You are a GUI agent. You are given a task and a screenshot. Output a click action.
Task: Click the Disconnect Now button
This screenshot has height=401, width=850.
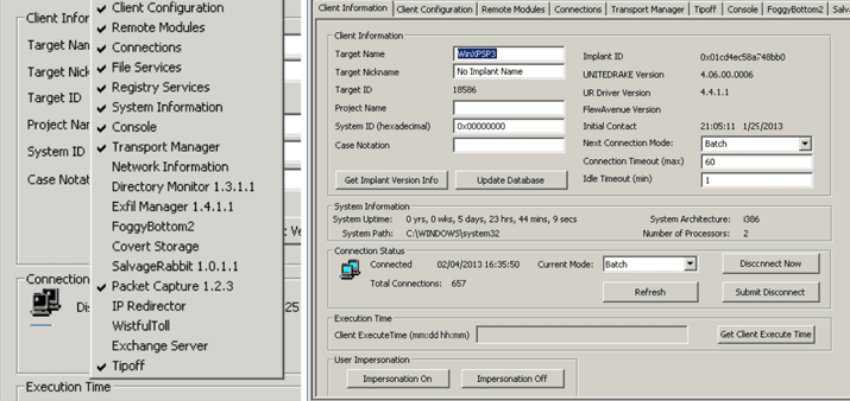pyautogui.click(x=770, y=264)
